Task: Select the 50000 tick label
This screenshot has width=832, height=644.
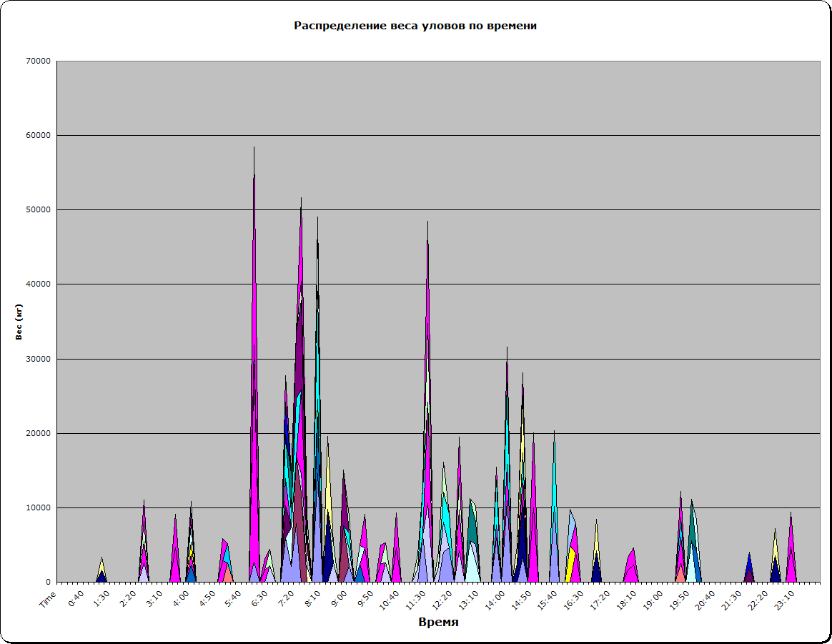Action: point(37,210)
